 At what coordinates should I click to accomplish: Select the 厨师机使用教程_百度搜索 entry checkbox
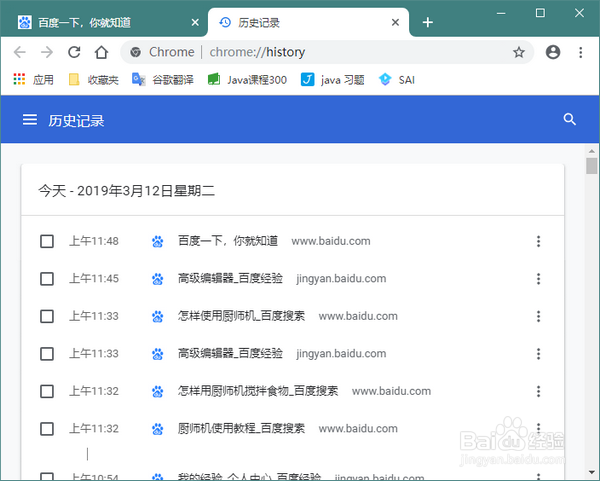click(x=47, y=429)
